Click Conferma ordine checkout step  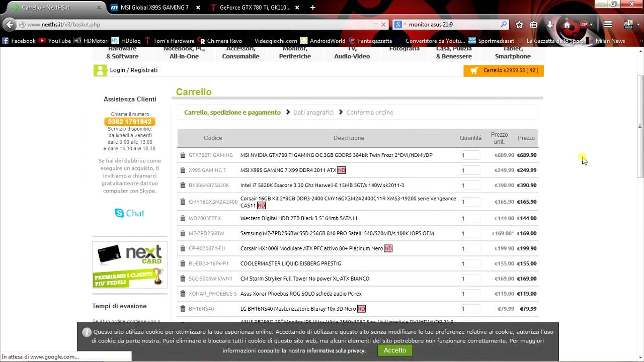(370, 113)
